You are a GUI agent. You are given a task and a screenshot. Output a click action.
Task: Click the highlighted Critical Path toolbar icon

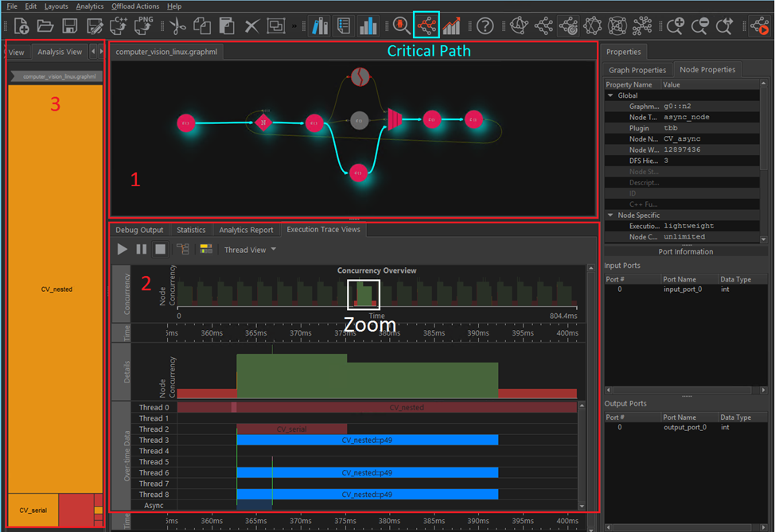point(426,25)
